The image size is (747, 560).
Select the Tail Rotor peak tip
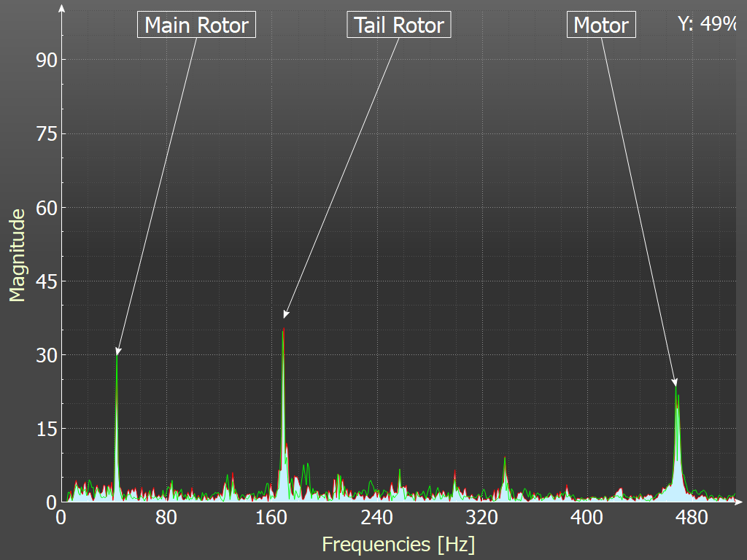pyautogui.click(x=283, y=331)
